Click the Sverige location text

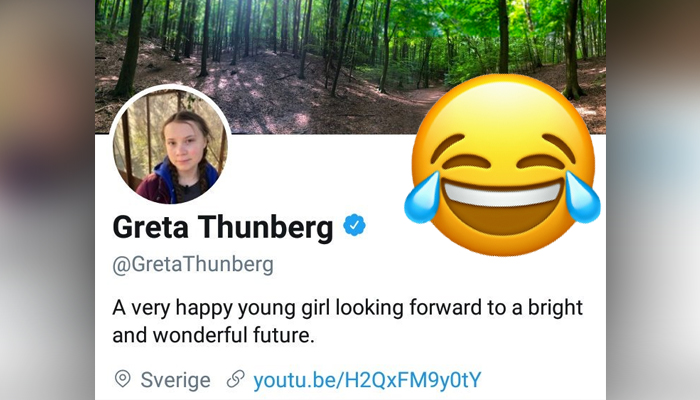pyautogui.click(x=175, y=380)
